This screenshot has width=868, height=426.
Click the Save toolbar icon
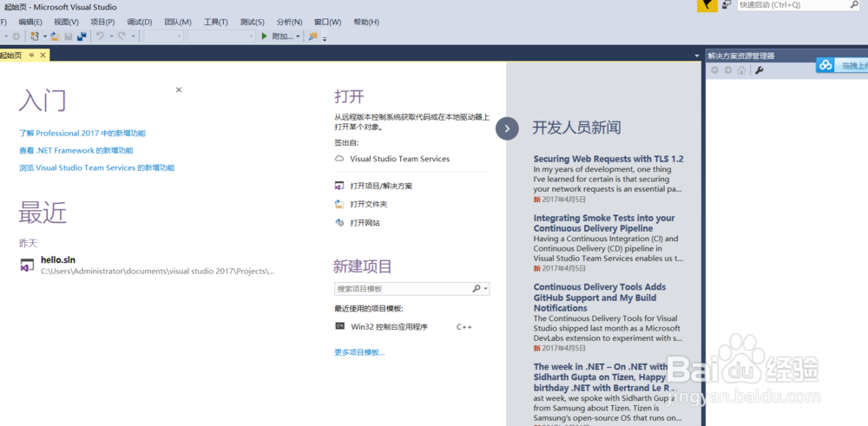(x=69, y=36)
